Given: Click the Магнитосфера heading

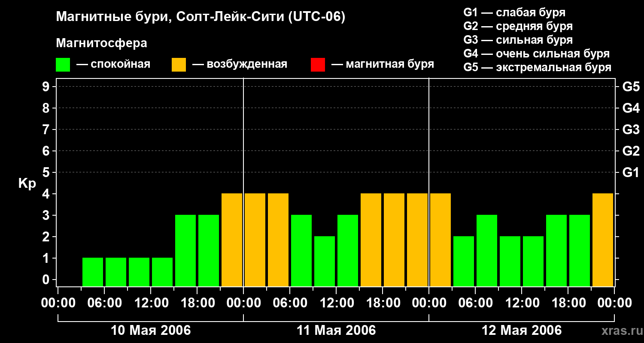Looking at the screenshot, I should [101, 43].
